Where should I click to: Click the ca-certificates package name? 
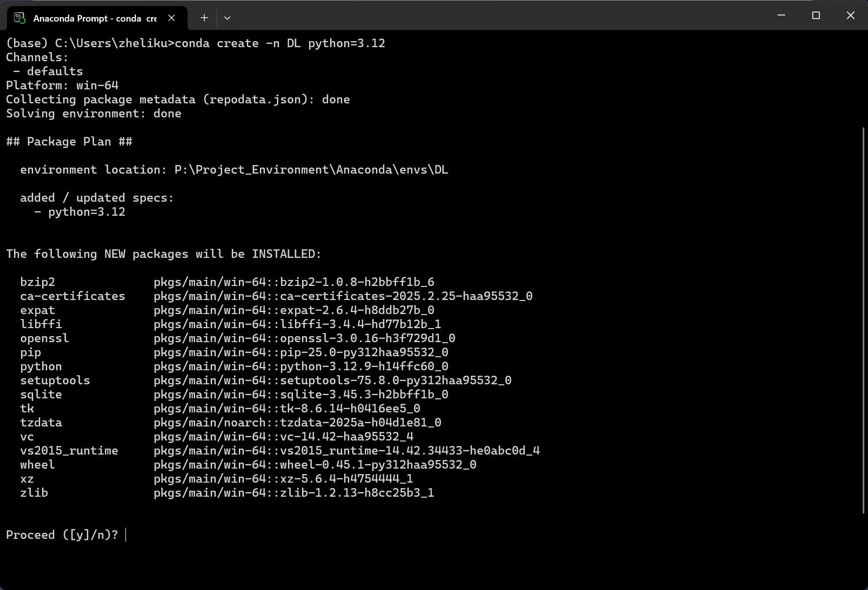tap(73, 296)
